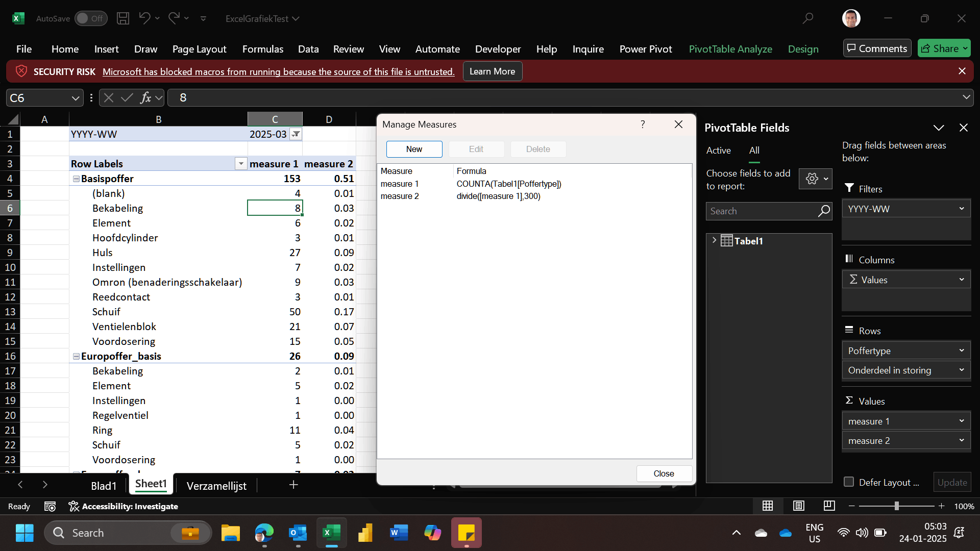Viewport: 980px width, 551px height.
Task: Click New in Manage Measures
Action: 414,149
